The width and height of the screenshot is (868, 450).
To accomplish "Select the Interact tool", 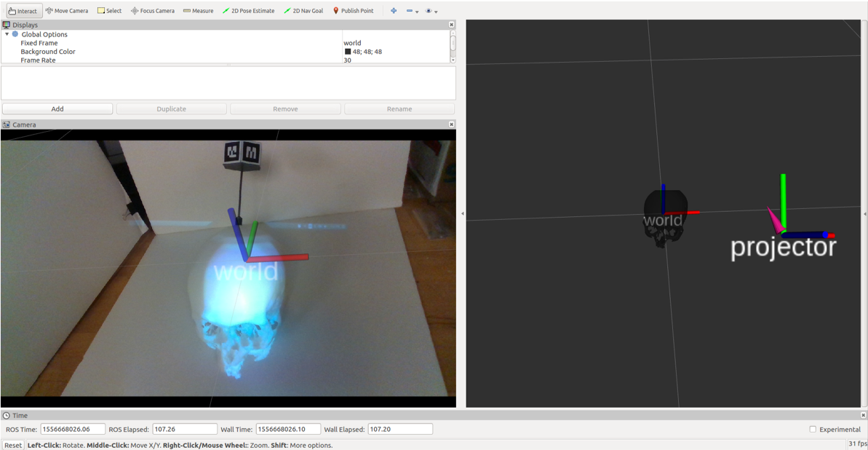I will (x=23, y=11).
